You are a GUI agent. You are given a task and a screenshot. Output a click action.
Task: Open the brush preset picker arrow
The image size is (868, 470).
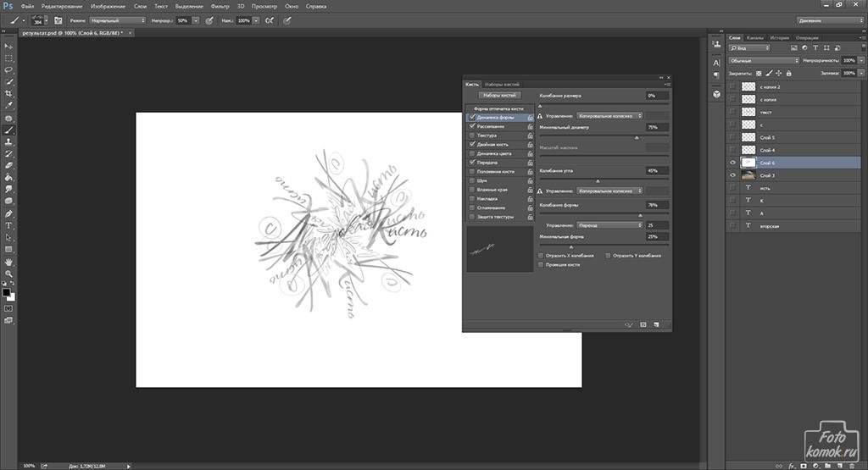[46, 20]
